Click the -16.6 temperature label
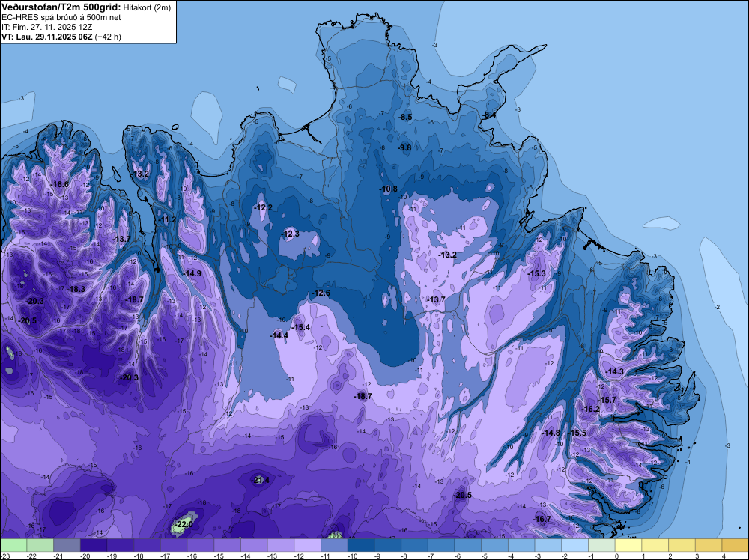 (60, 185)
